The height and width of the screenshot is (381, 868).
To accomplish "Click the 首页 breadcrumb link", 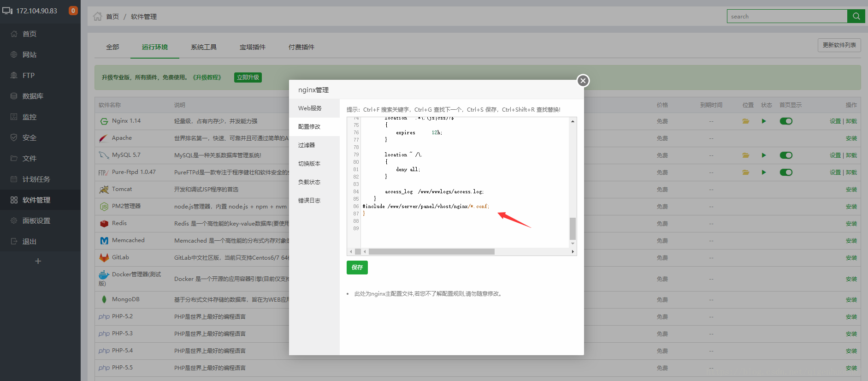I will pos(112,17).
